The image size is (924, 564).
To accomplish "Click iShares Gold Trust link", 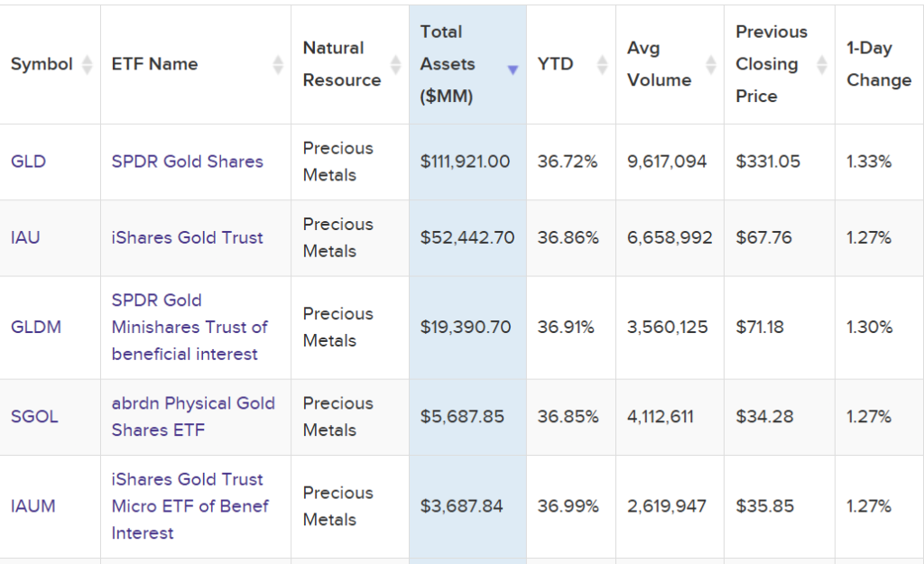I will pos(187,237).
